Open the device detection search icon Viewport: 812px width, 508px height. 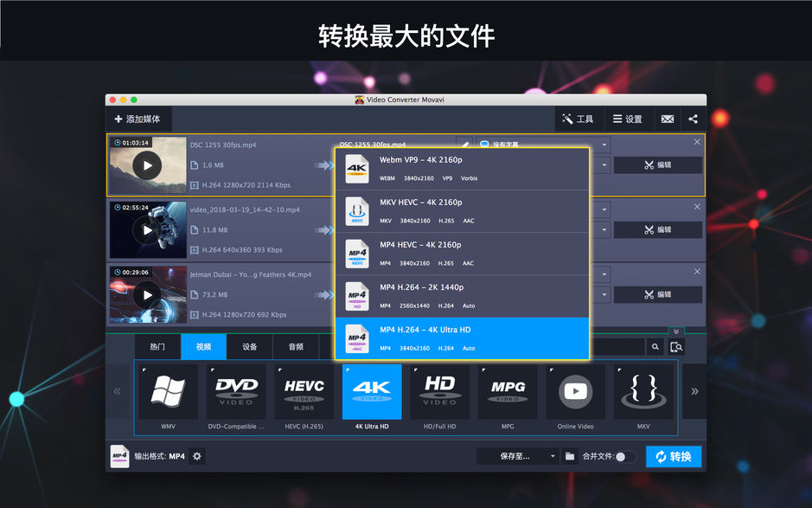coord(676,346)
